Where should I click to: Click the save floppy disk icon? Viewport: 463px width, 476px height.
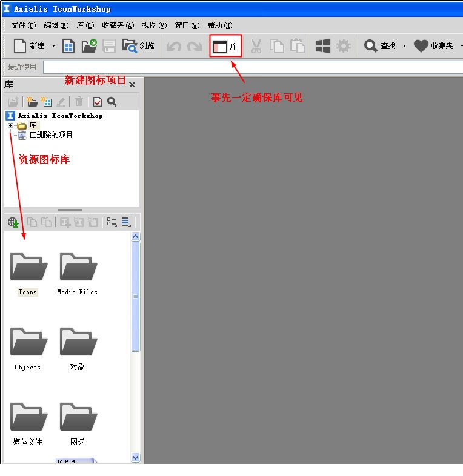[109, 47]
